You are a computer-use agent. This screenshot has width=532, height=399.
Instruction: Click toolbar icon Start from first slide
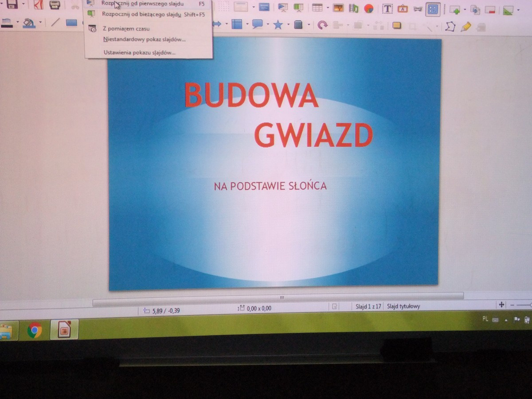point(282,8)
